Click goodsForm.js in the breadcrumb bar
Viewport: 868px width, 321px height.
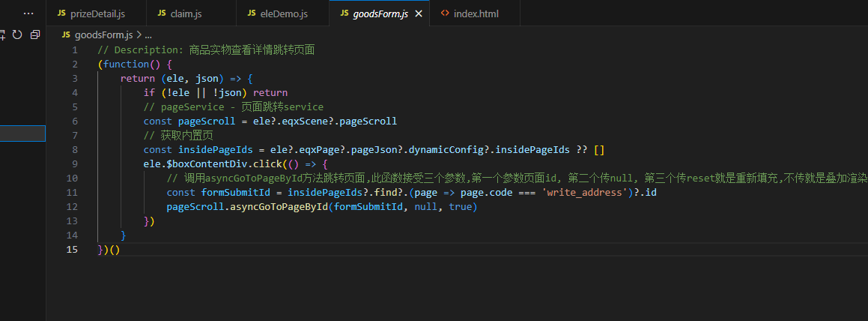pos(103,35)
